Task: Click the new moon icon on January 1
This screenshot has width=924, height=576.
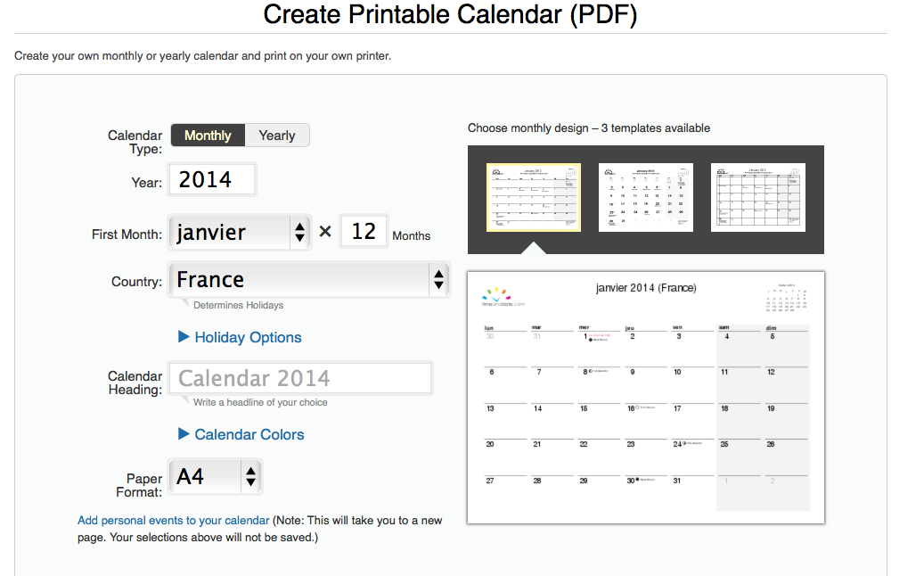Action: (589, 340)
